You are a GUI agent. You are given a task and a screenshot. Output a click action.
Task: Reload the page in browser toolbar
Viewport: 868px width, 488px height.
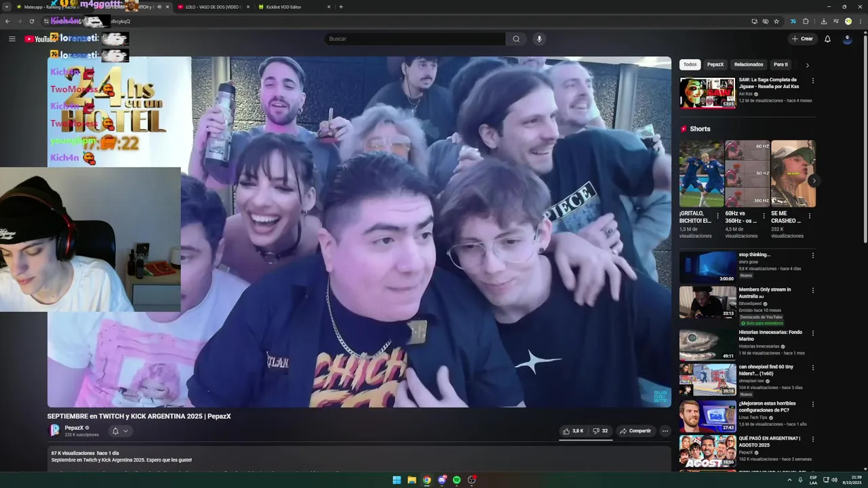pos(31,21)
